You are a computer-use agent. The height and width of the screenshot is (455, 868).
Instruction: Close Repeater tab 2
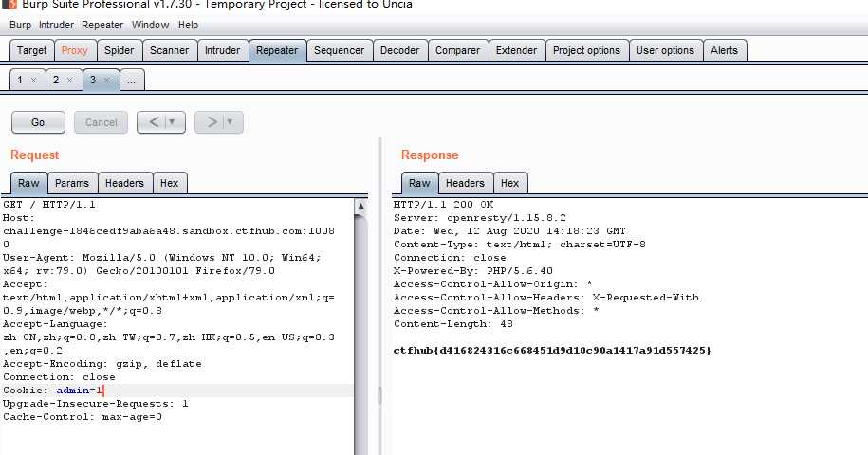70,81
